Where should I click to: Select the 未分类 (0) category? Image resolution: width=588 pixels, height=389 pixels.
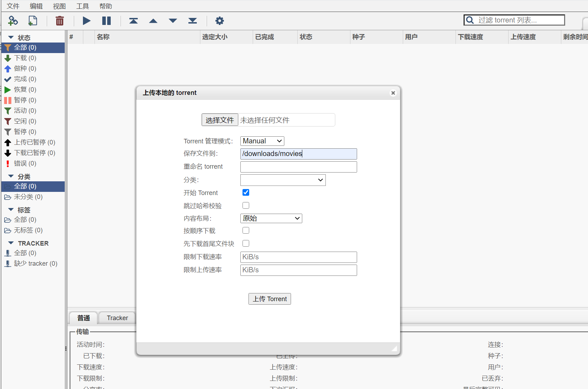tap(33, 197)
